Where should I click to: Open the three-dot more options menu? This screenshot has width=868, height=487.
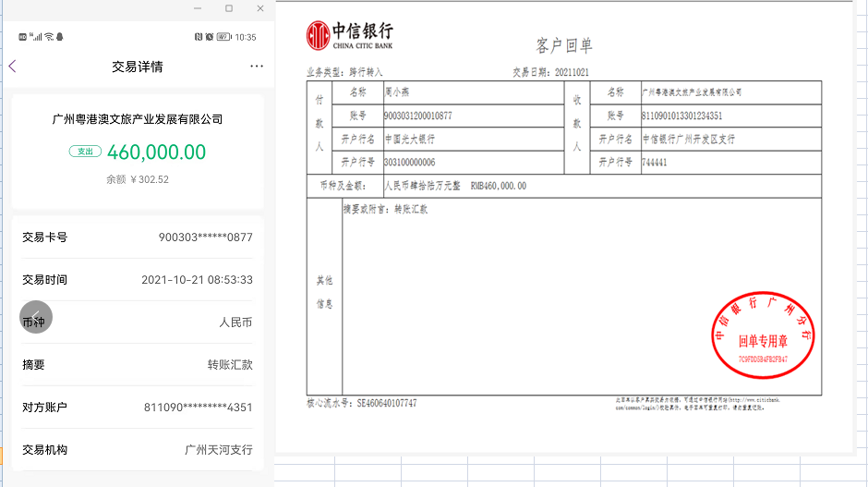[x=257, y=67]
